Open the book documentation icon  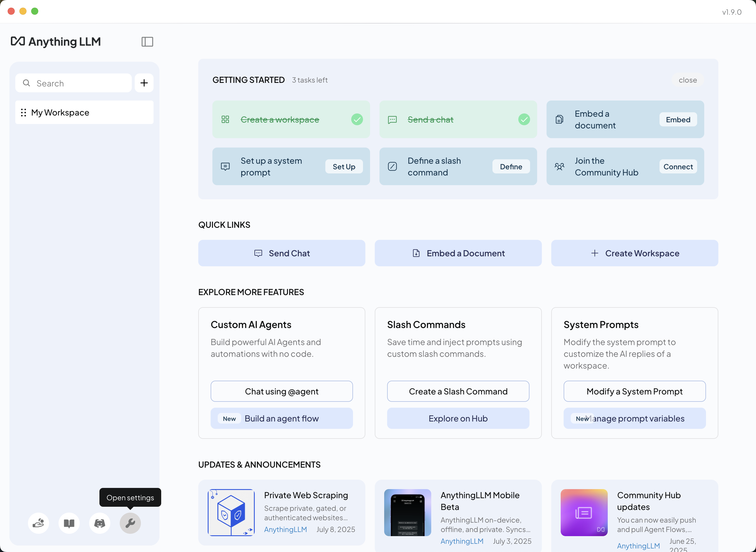click(69, 523)
